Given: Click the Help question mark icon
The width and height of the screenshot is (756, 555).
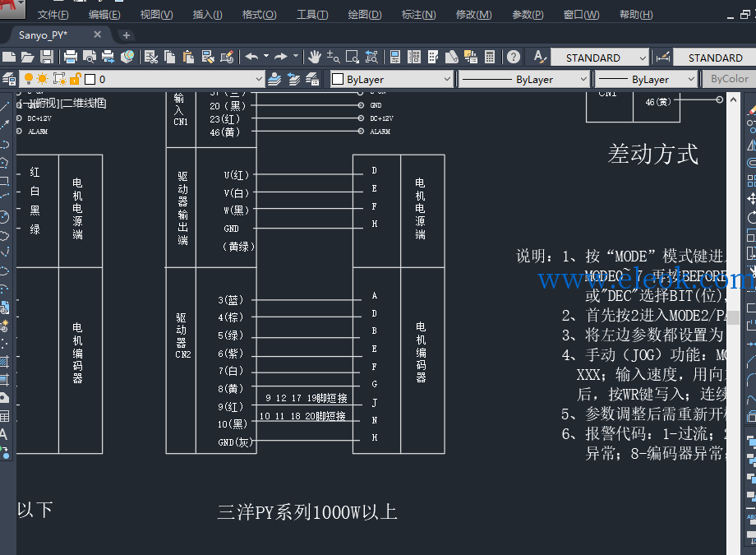Looking at the screenshot, I should point(514,57).
